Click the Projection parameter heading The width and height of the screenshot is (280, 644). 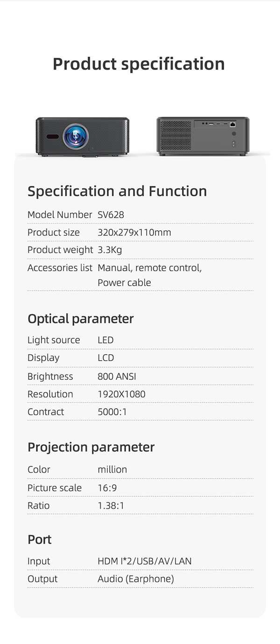click(x=91, y=447)
